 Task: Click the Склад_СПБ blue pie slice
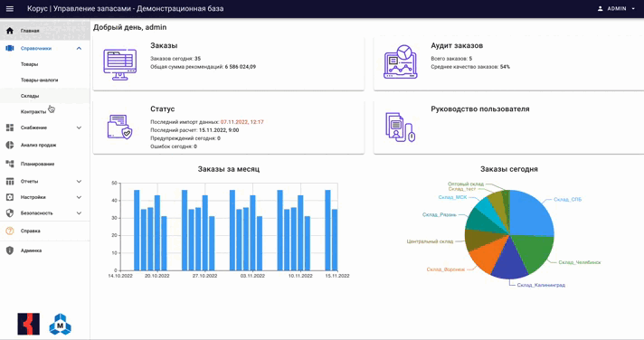pyautogui.click(x=530, y=213)
